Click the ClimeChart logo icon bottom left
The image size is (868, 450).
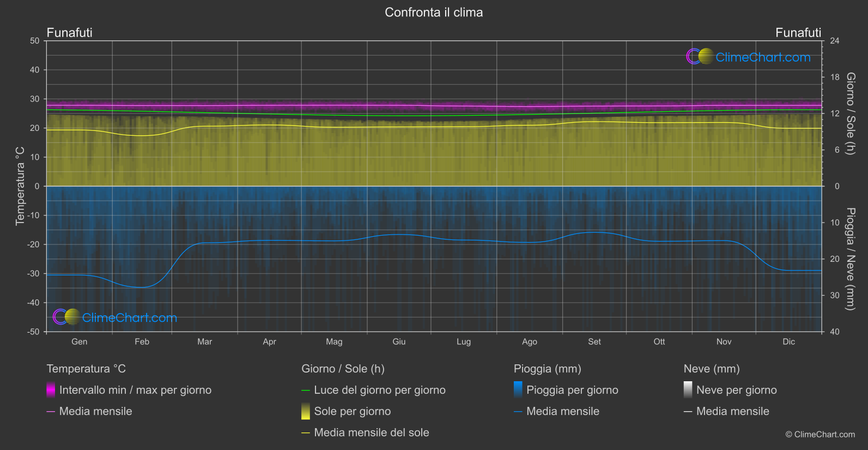pyautogui.click(x=66, y=317)
